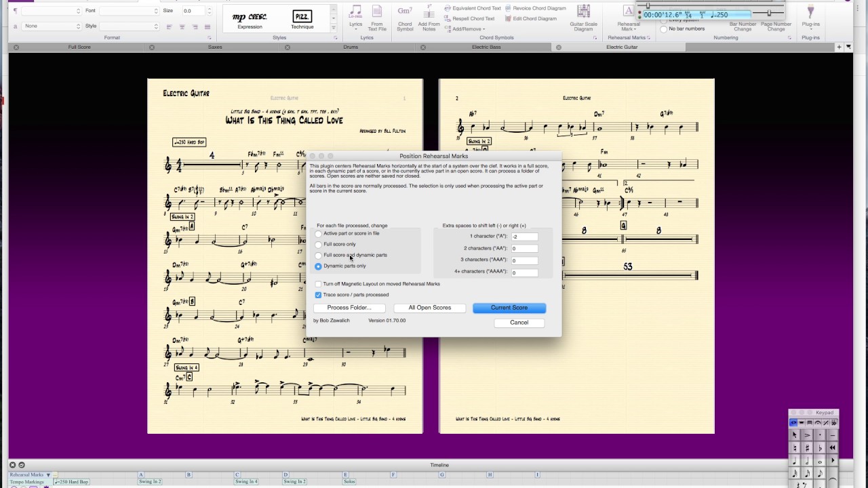Expand Rehearsal Marks timeline row dropdown
The width and height of the screenshot is (868, 488).
tap(48, 475)
